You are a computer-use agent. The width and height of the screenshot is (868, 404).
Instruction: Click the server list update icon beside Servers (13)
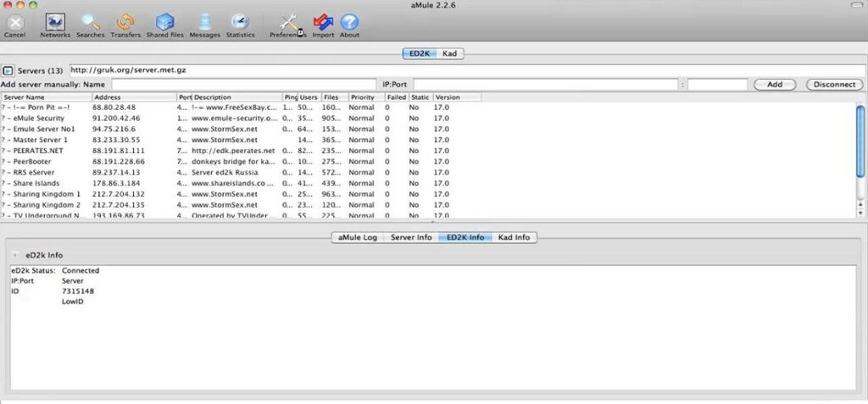(8, 70)
